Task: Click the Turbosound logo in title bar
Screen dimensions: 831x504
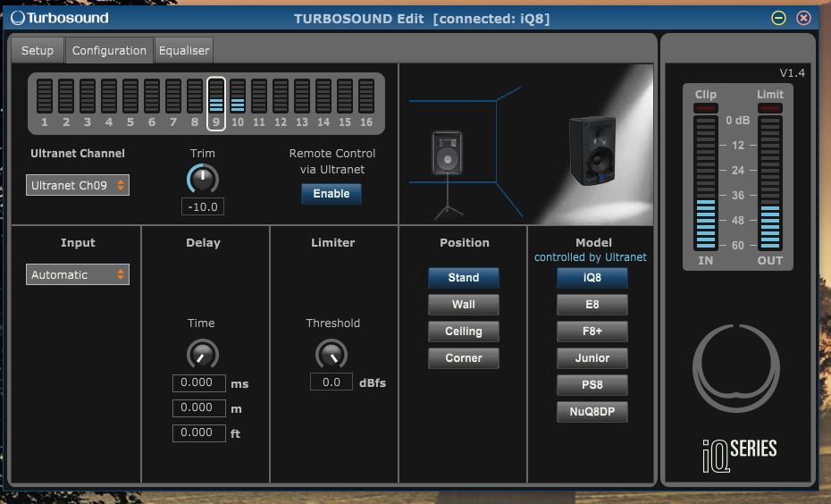Action: 59,18
